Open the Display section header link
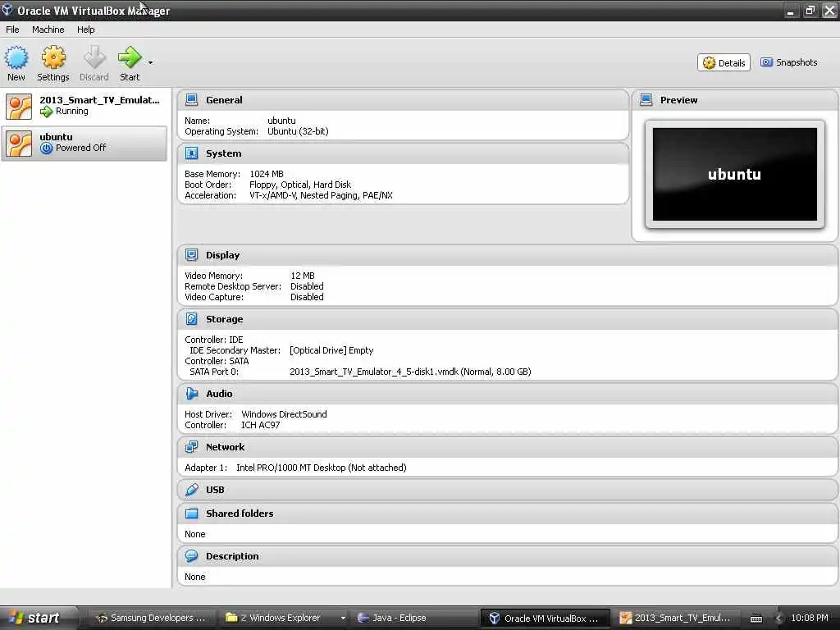Screen dimensions: 840x630 tap(222, 256)
